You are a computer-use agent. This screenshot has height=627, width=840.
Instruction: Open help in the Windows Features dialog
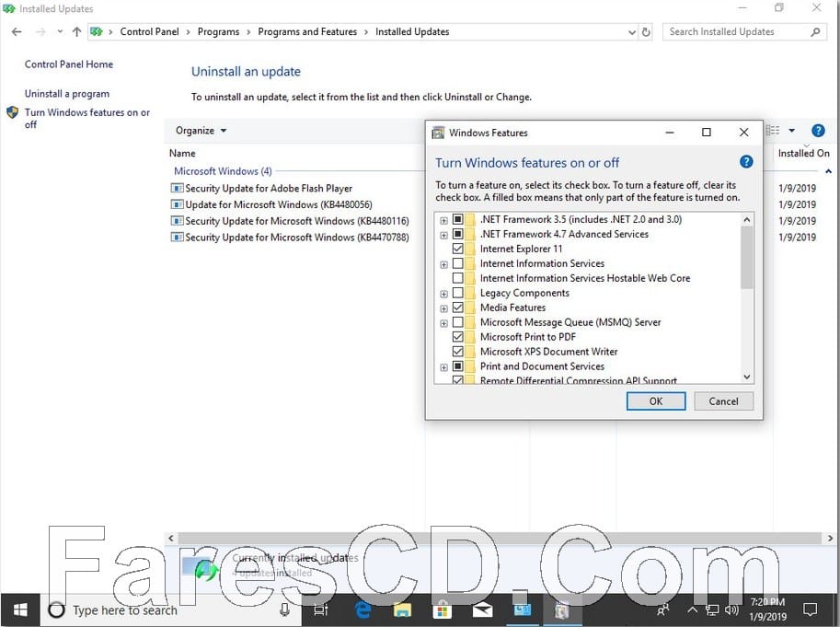[x=746, y=162]
